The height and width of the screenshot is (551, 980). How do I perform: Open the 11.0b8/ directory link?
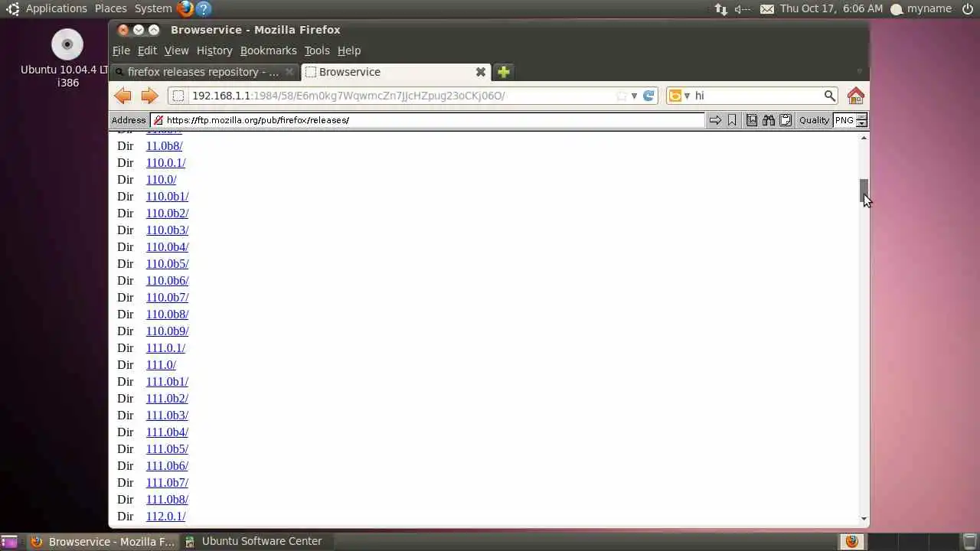(164, 146)
